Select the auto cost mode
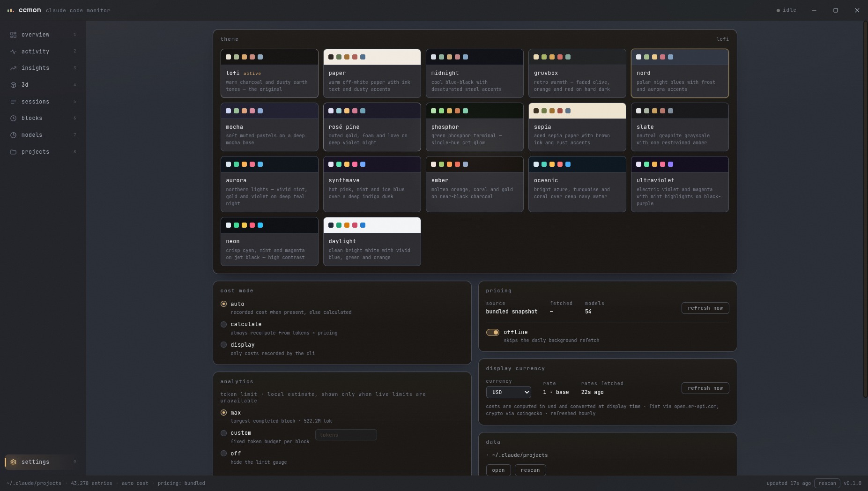The width and height of the screenshot is (868, 491). pos(223,304)
